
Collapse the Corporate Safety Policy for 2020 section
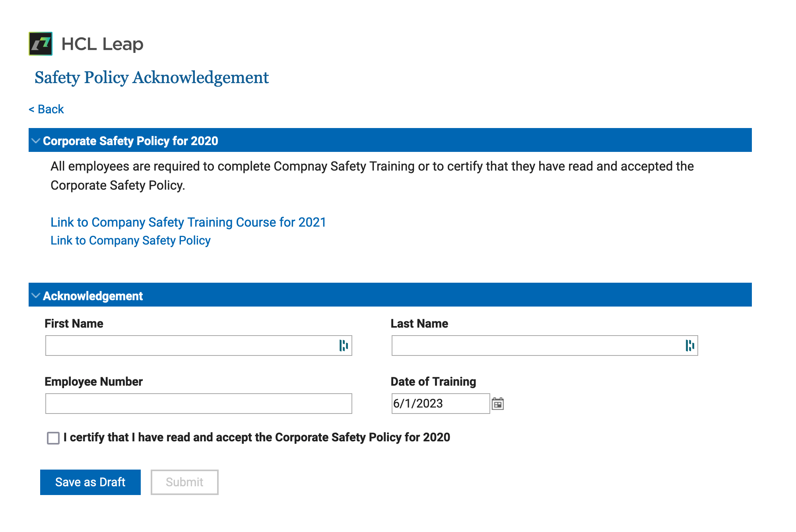tap(36, 140)
